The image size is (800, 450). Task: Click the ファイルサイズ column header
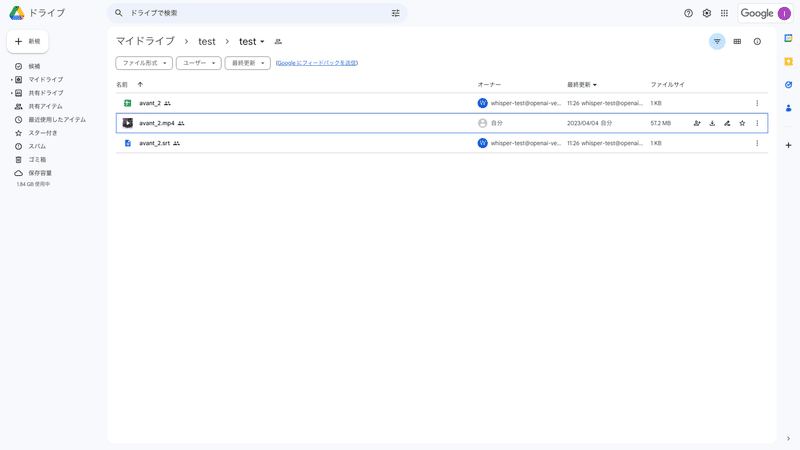click(x=667, y=85)
